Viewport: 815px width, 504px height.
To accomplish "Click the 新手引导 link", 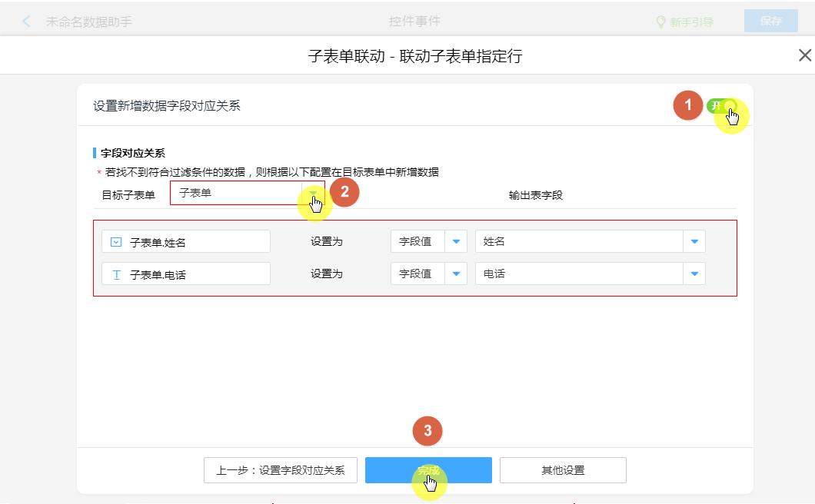I will click(x=691, y=22).
